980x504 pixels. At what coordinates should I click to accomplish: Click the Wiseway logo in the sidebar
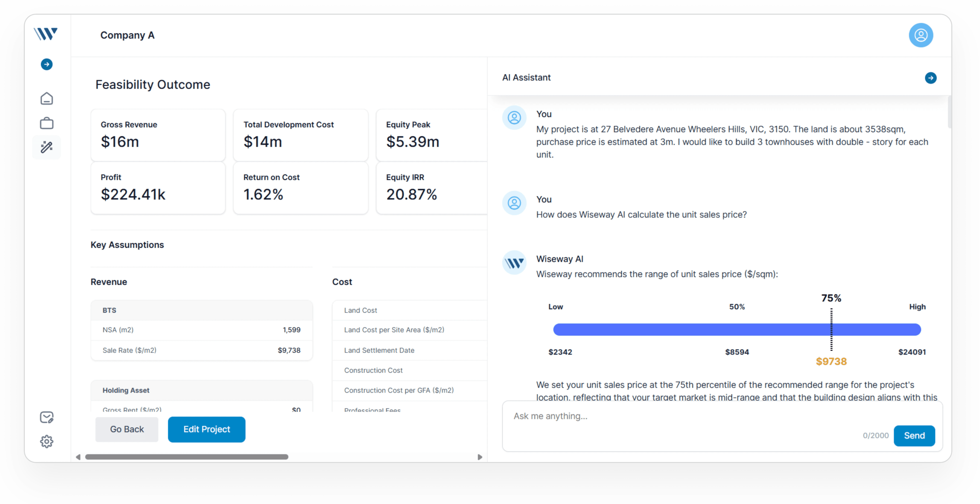point(46,34)
